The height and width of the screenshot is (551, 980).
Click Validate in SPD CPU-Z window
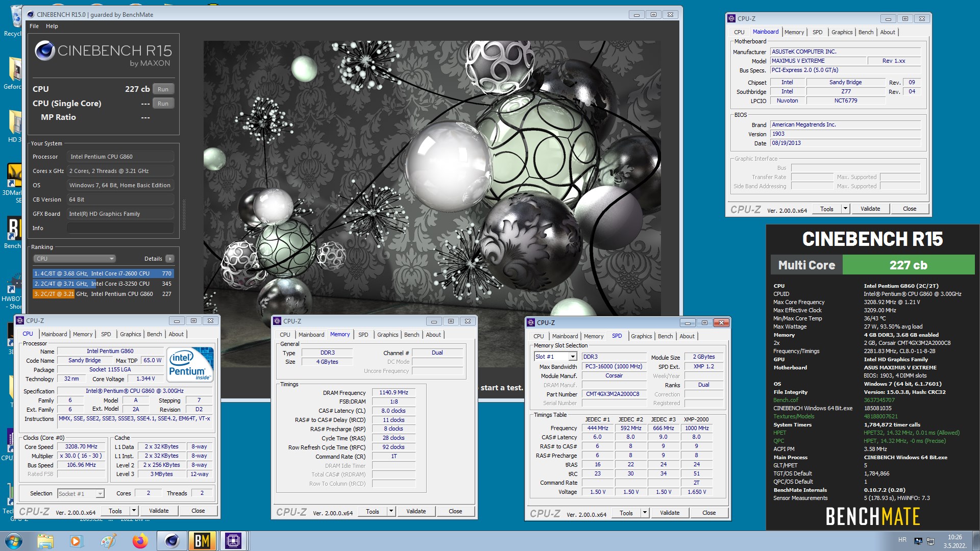point(670,513)
